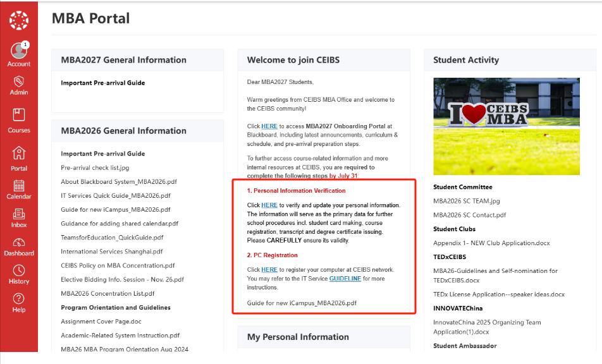Click the 1. Personal Information Verification heading
Screen dimensions: 602x364
coord(296,191)
